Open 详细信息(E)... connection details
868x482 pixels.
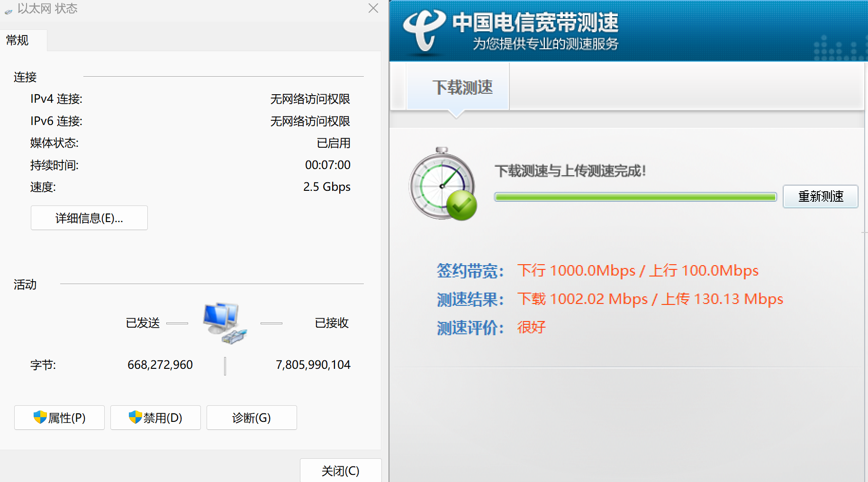pos(89,218)
